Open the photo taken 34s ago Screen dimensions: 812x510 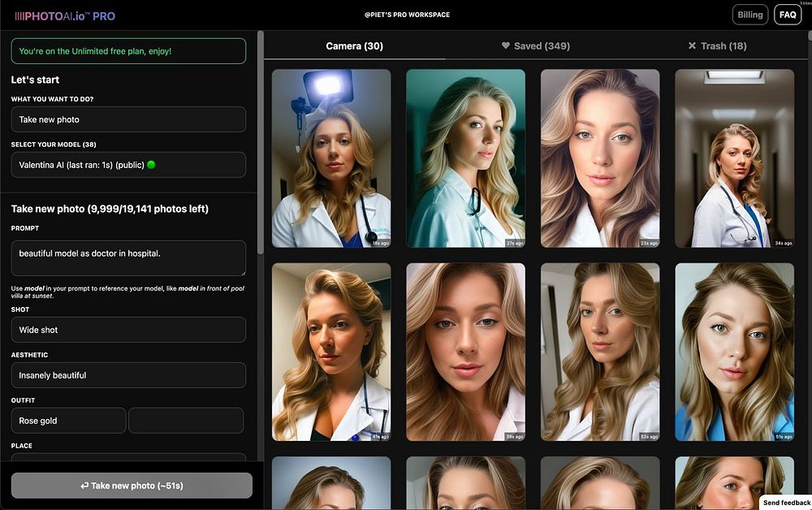coord(734,158)
